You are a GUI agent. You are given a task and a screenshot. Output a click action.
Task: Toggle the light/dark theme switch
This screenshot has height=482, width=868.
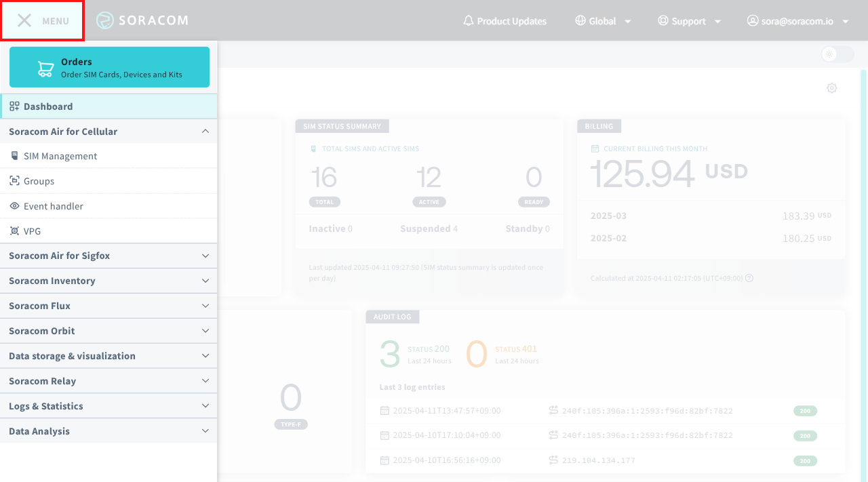[x=837, y=54]
